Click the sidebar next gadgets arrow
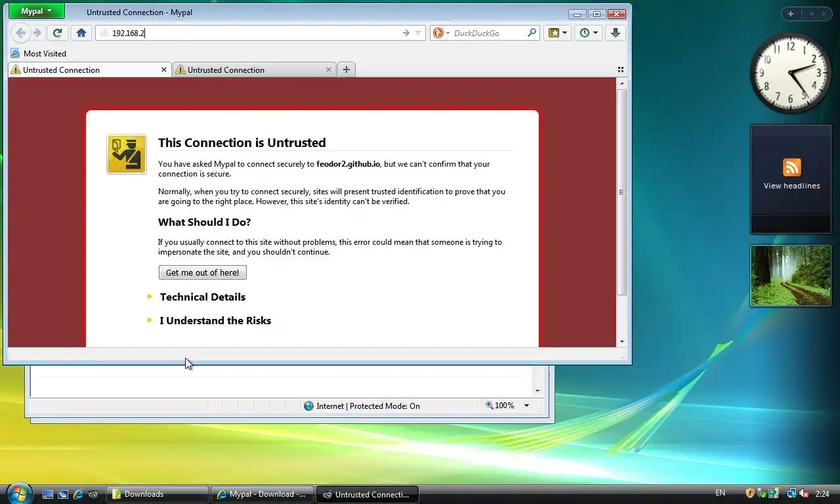 [825, 14]
